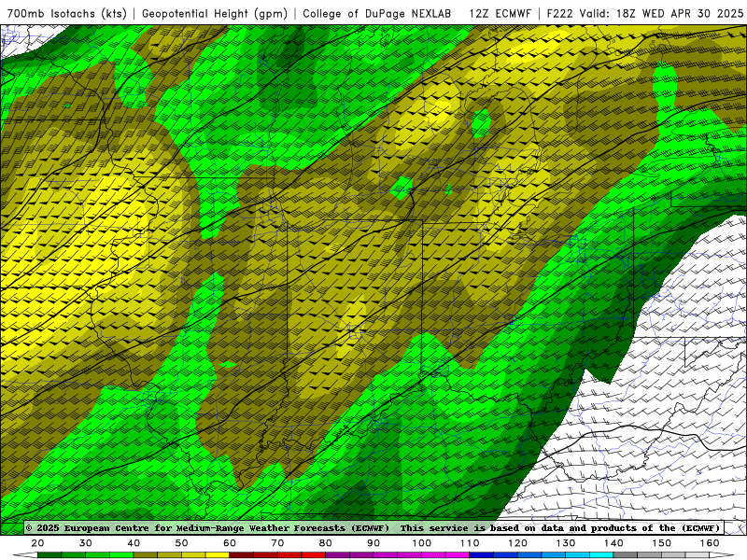The width and height of the screenshot is (747, 560).
Task: Click the 'F222' forecast hour label
Action: tap(559, 13)
